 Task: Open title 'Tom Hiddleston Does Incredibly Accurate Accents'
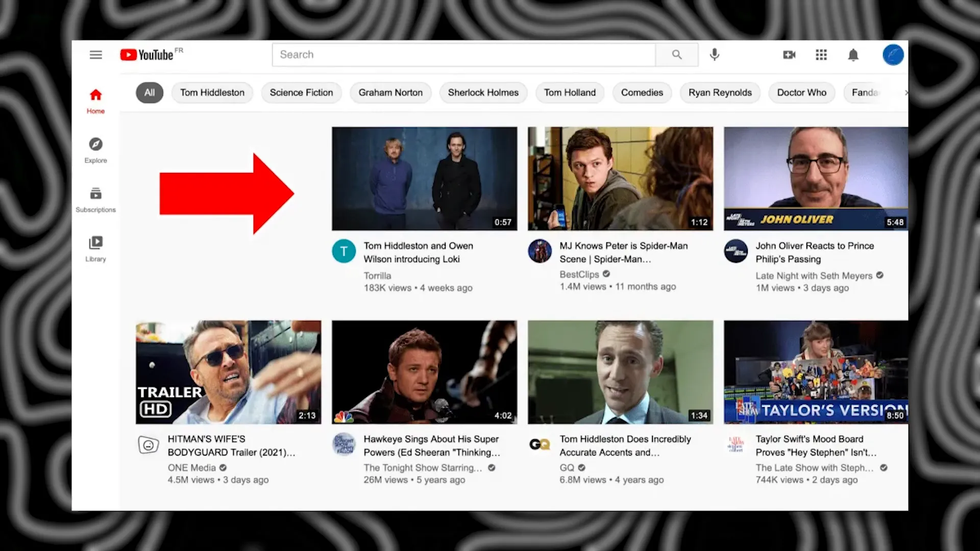pyautogui.click(x=625, y=445)
